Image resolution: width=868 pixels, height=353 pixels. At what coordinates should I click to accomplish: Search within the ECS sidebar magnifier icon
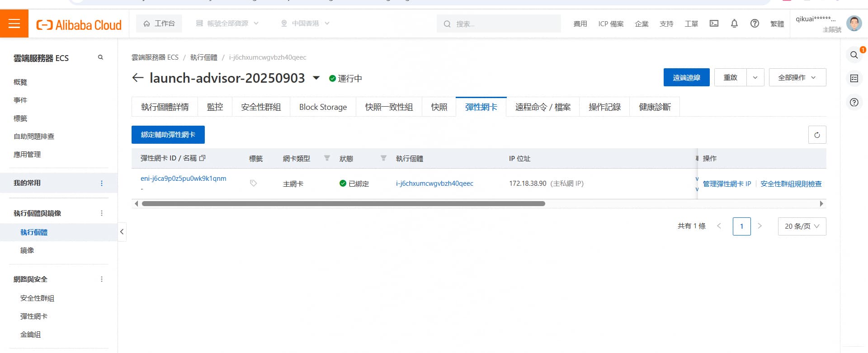click(100, 57)
